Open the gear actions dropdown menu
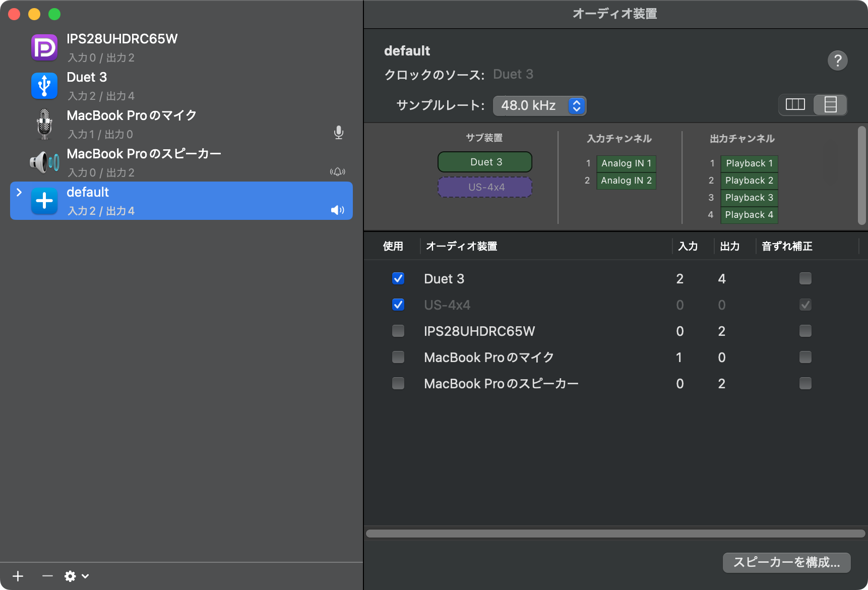 pyautogui.click(x=76, y=576)
